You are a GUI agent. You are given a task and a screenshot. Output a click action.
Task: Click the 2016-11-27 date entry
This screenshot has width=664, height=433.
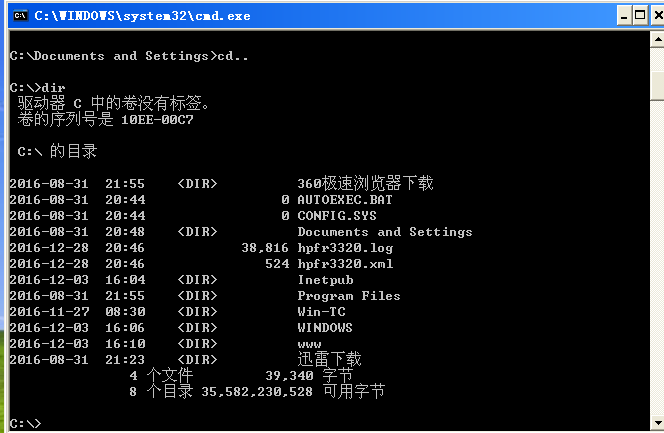pyautogui.click(x=49, y=312)
